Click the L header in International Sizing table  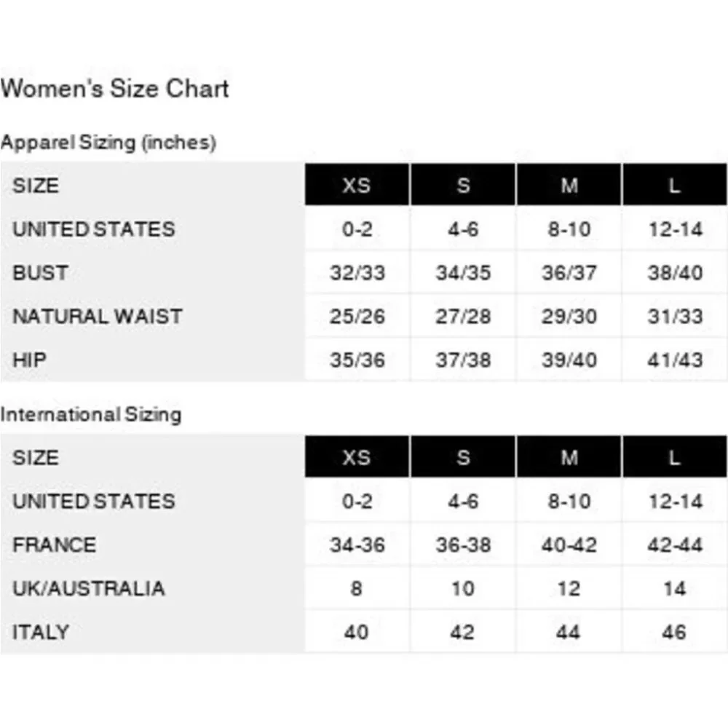[x=675, y=457]
